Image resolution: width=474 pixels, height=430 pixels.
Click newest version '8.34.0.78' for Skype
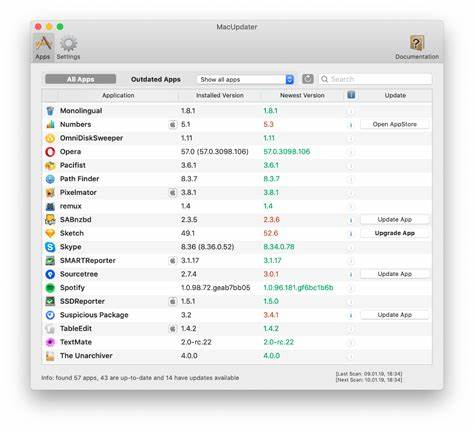coord(279,247)
